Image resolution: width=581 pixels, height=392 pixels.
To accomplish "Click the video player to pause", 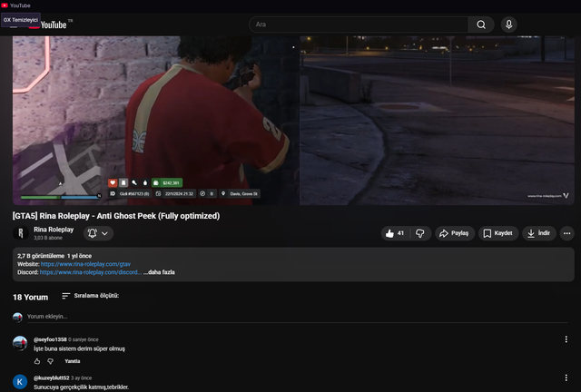I will [293, 121].
